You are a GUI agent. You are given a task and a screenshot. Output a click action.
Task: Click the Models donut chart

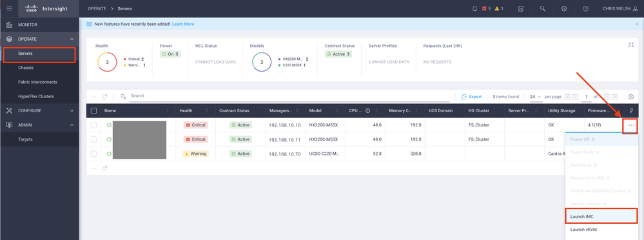[x=262, y=62]
